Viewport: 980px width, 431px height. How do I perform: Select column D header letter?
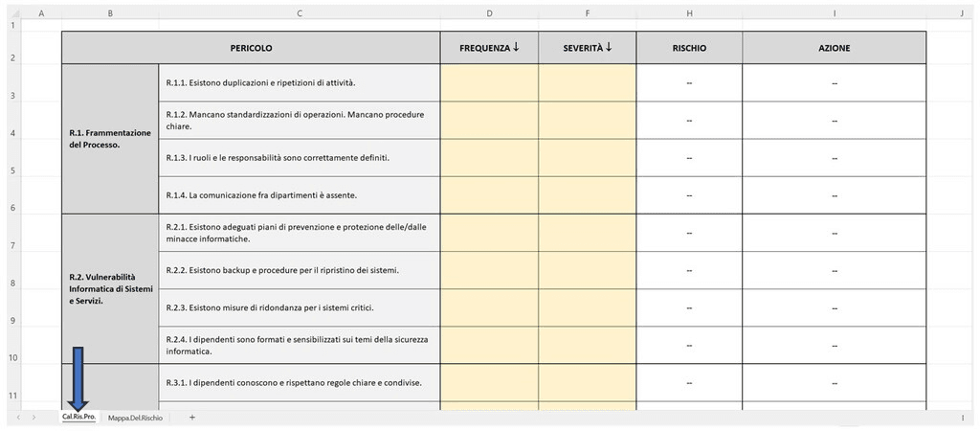(x=489, y=13)
